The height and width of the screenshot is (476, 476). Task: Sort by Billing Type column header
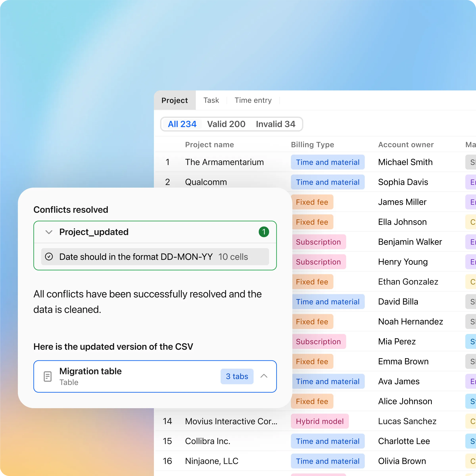[x=312, y=145]
